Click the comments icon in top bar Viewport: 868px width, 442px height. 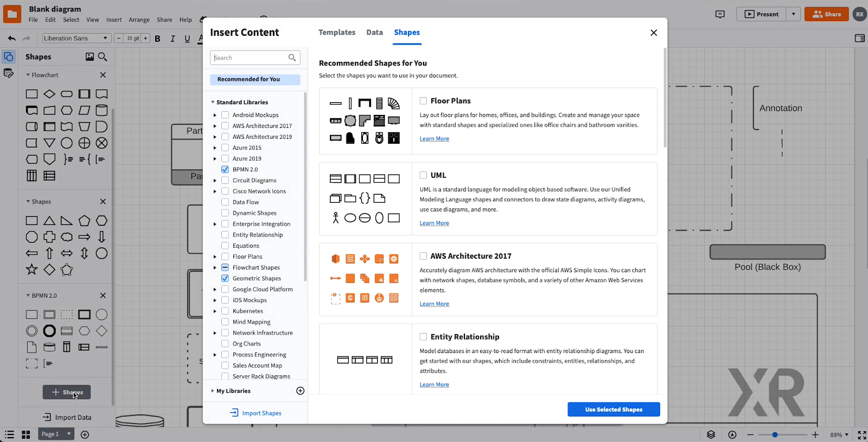720,15
